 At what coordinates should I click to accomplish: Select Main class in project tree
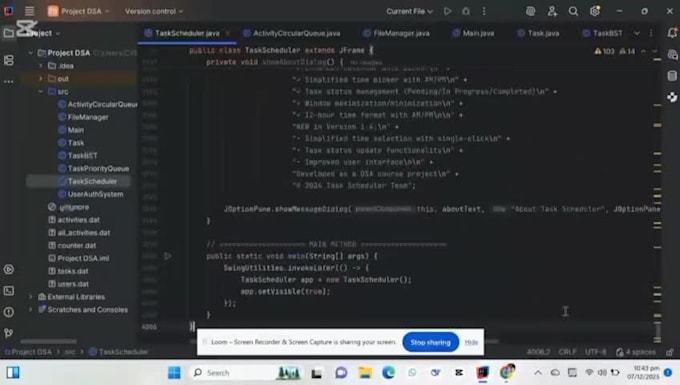(x=71, y=130)
